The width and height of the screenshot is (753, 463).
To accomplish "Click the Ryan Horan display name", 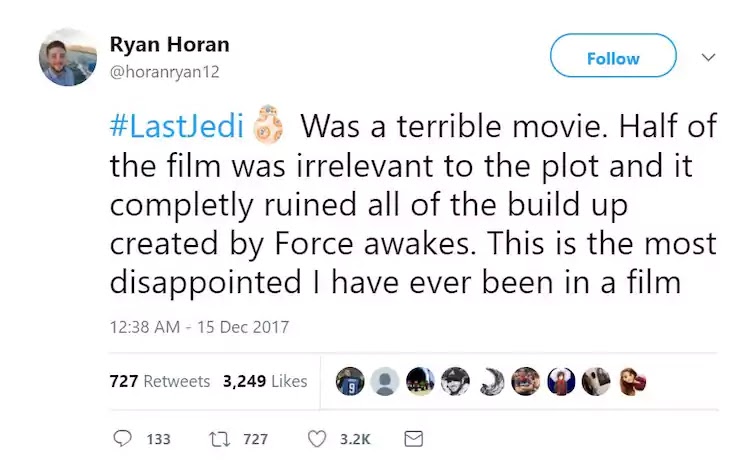I will coord(169,45).
